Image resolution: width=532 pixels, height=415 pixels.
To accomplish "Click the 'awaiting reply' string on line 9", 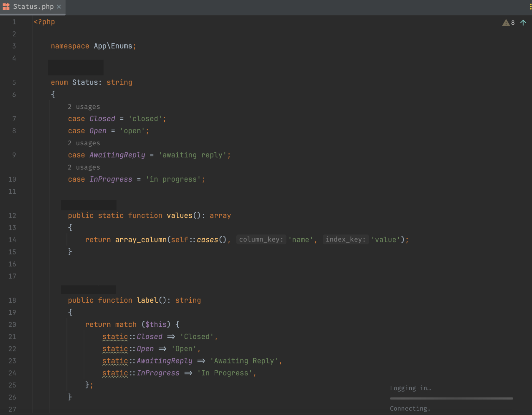I will 193,155.
